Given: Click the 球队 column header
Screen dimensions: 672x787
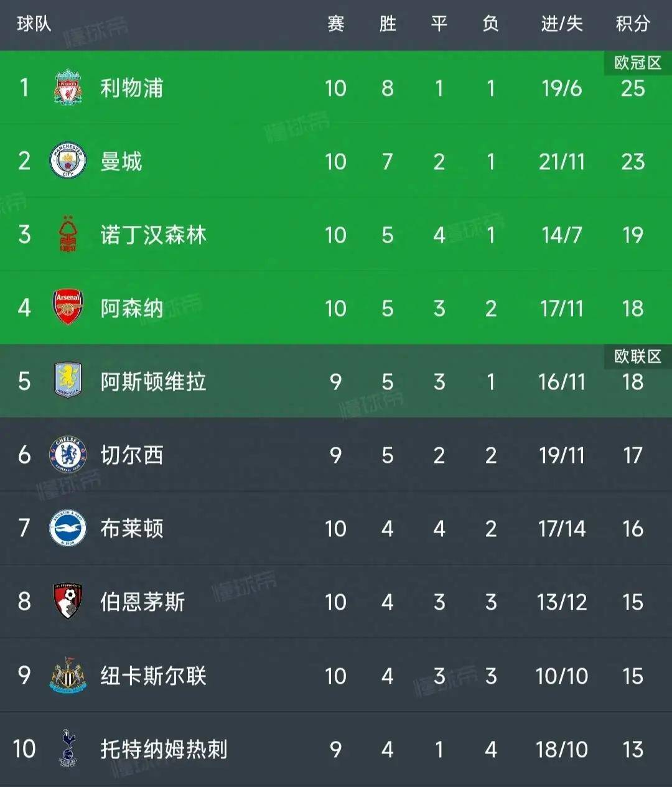Looking at the screenshot, I should (x=34, y=24).
